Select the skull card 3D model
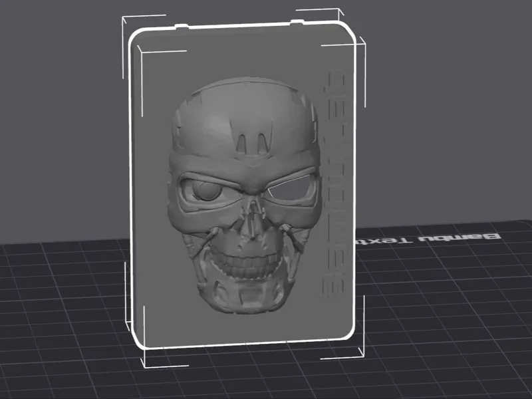 [242, 186]
